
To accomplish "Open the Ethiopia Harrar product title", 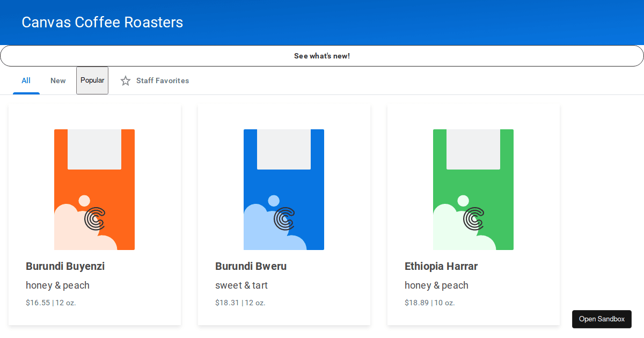I will [441, 266].
